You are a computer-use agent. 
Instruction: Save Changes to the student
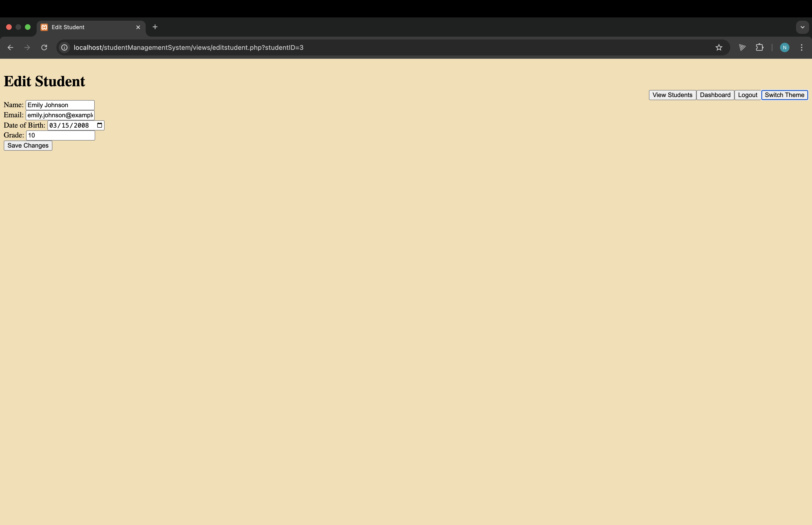click(28, 145)
